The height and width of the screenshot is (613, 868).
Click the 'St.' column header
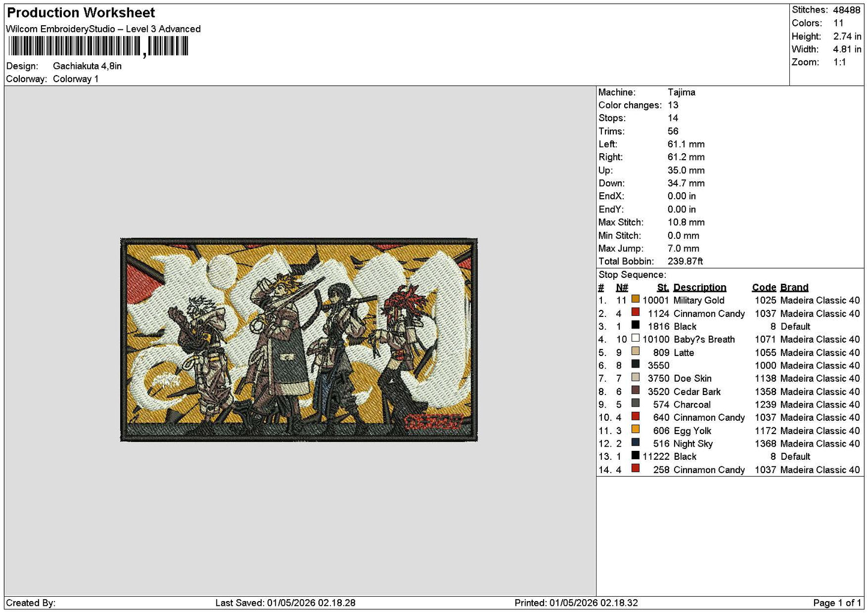tap(663, 288)
